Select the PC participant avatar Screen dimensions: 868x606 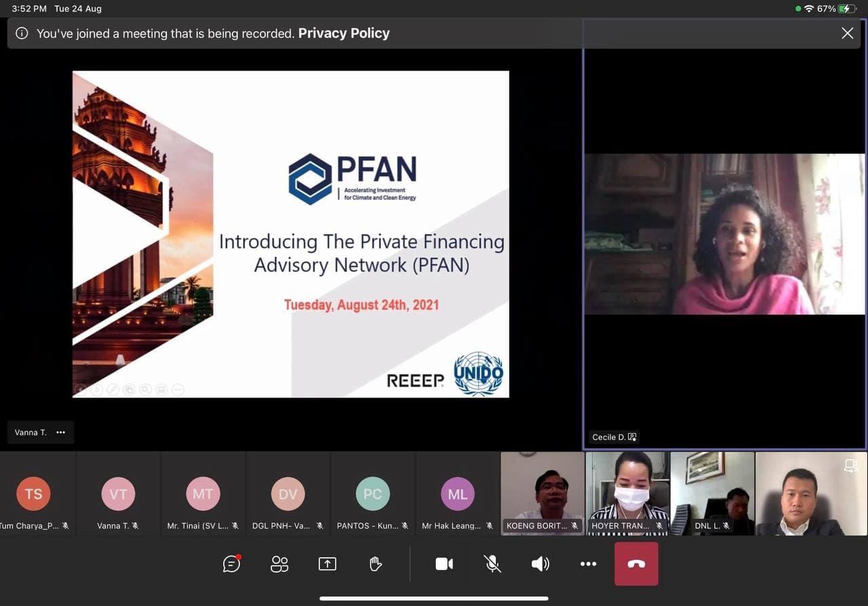372,494
